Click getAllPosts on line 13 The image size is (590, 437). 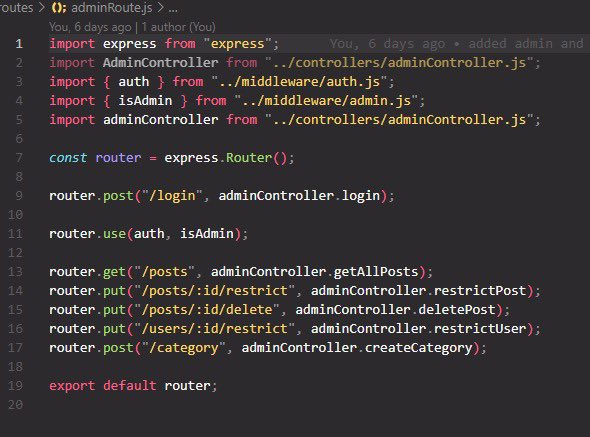point(376,272)
